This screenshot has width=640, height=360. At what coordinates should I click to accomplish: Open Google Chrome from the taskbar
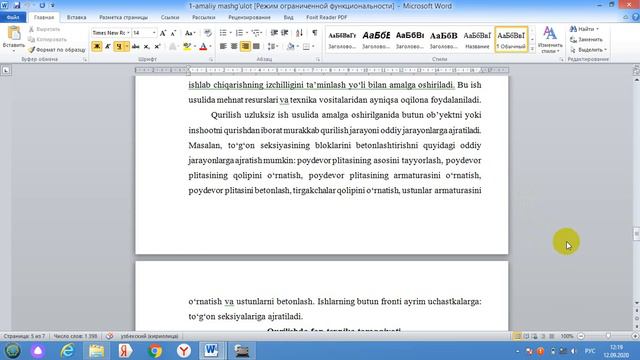155,351
